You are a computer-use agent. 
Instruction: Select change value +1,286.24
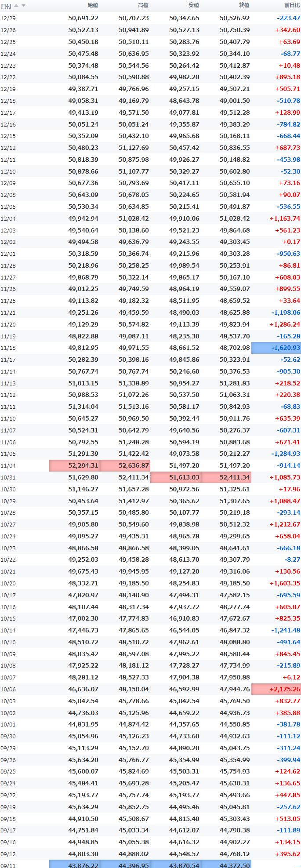tap(285, 324)
